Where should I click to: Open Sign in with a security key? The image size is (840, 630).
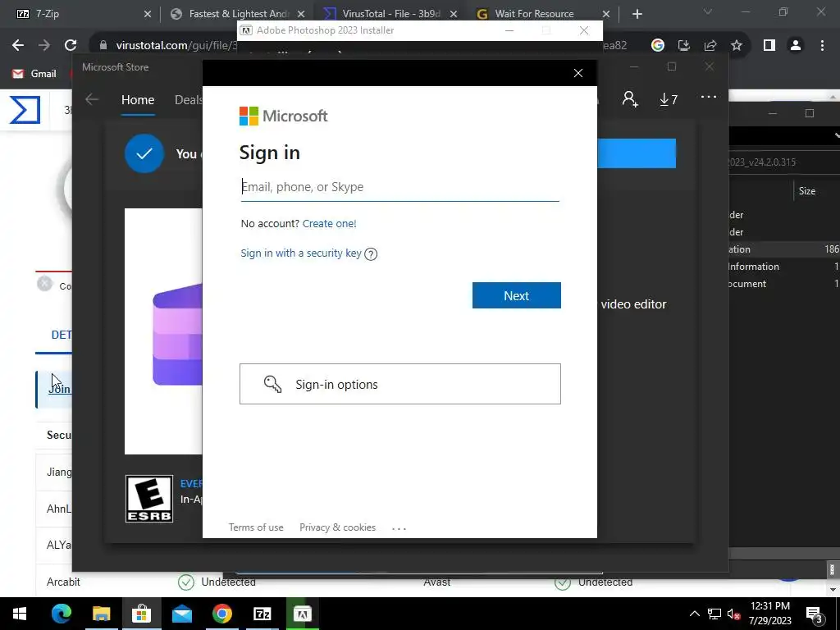[300, 253]
